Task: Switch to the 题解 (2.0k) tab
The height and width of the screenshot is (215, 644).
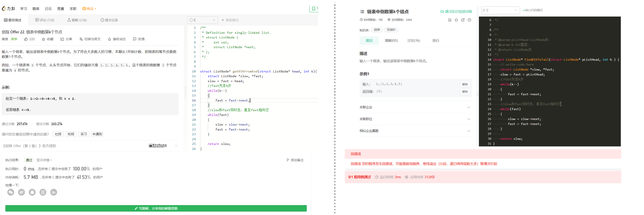Action: coord(77,20)
